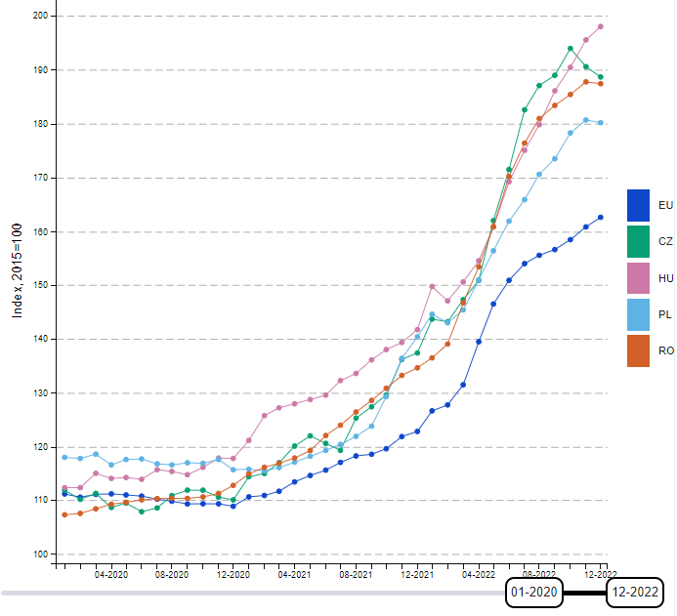Screen dimensions: 677x616
Task: Select the light blue PL legend swatch
Action: (x=638, y=314)
